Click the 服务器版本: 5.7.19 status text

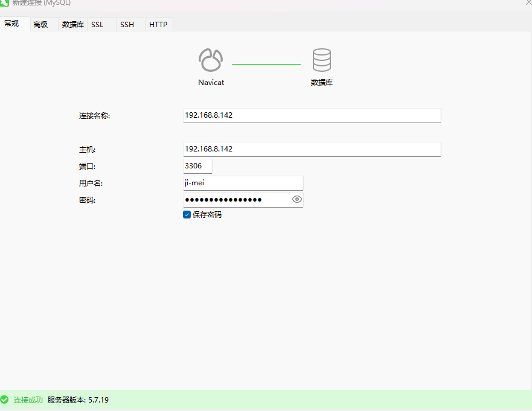coord(78,400)
